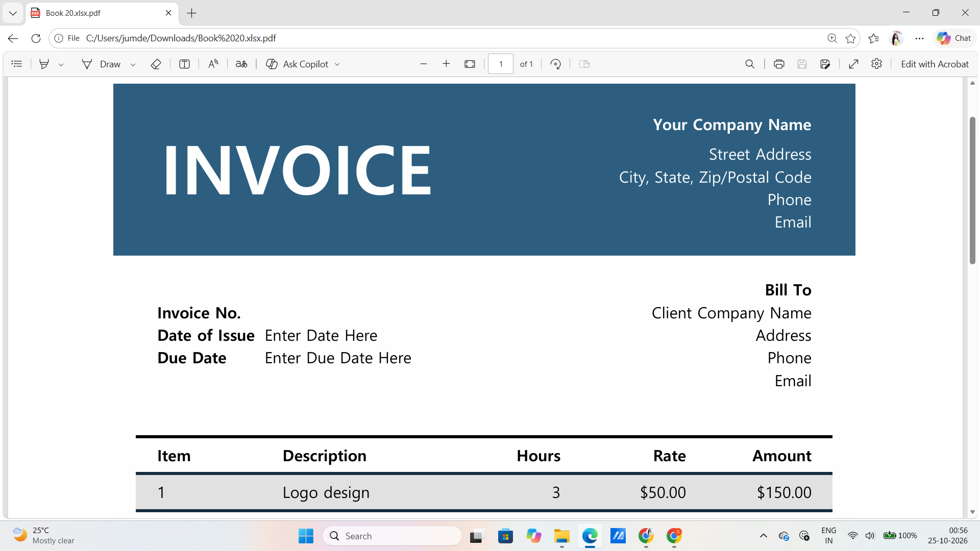Open Copilot Chat button
Screen dimensions: 980x551
point(954,38)
